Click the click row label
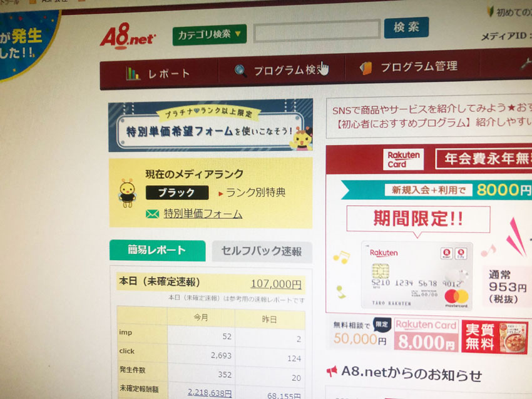This screenshot has height=399, width=532. pyautogui.click(x=127, y=351)
